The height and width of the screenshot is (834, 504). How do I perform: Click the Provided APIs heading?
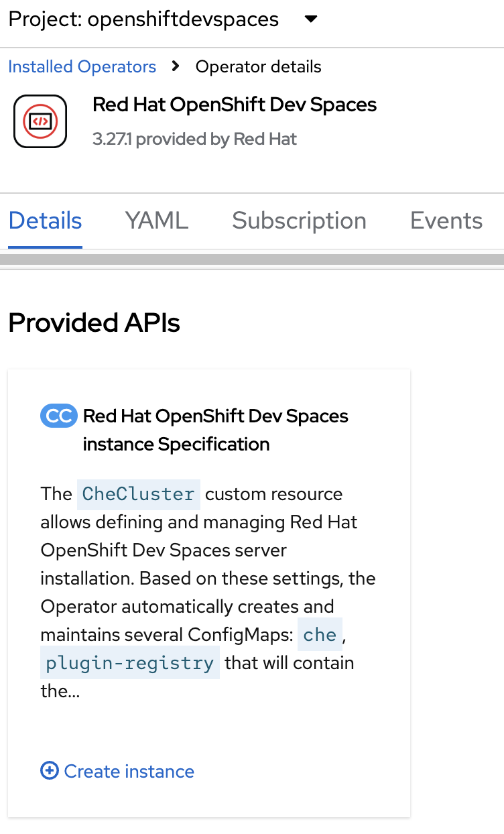(x=94, y=323)
